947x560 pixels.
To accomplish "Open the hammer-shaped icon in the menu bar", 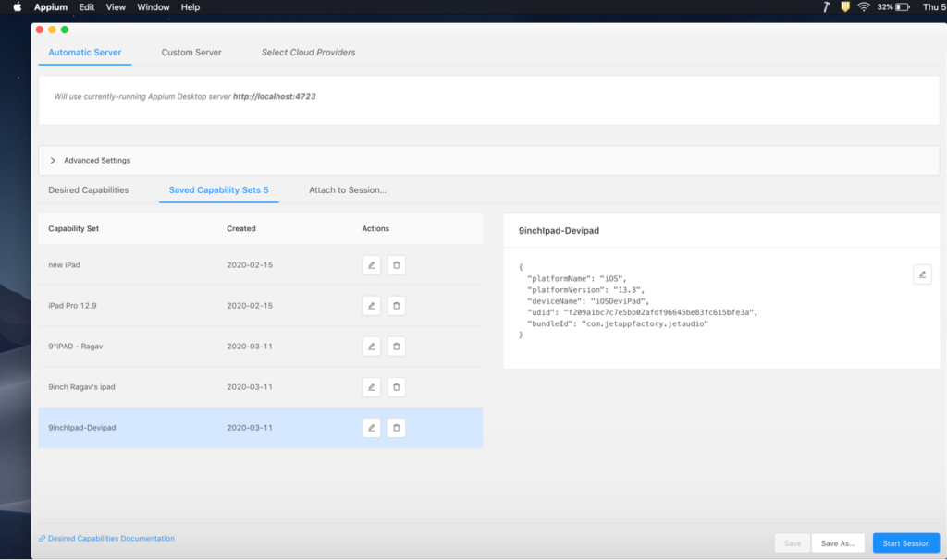I will click(826, 7).
